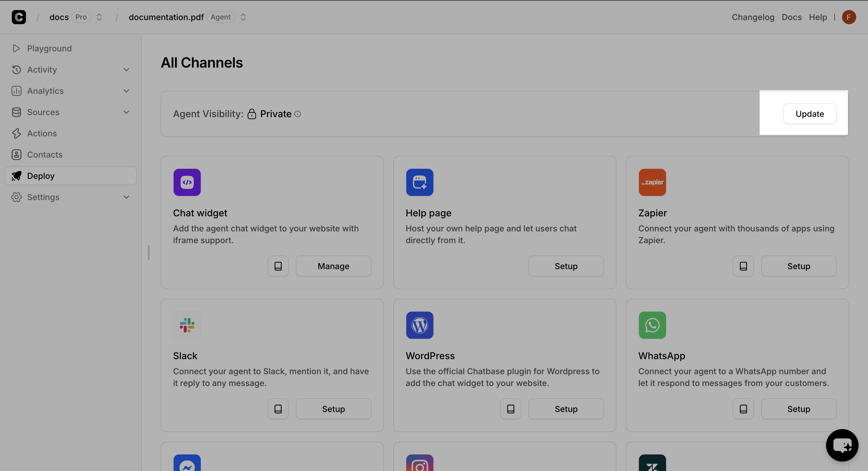Open the documentation.pdf agent switcher

[243, 17]
